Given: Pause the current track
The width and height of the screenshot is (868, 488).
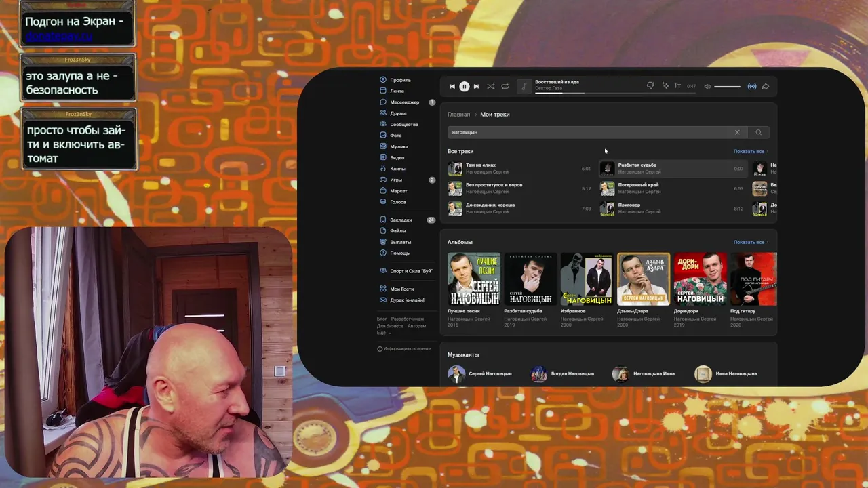Looking at the screenshot, I should point(465,86).
